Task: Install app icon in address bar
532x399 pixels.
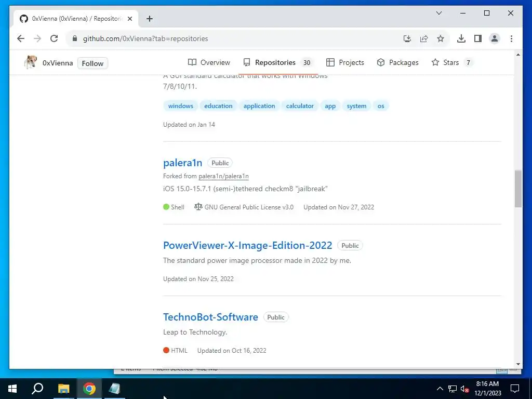Action: click(407, 38)
